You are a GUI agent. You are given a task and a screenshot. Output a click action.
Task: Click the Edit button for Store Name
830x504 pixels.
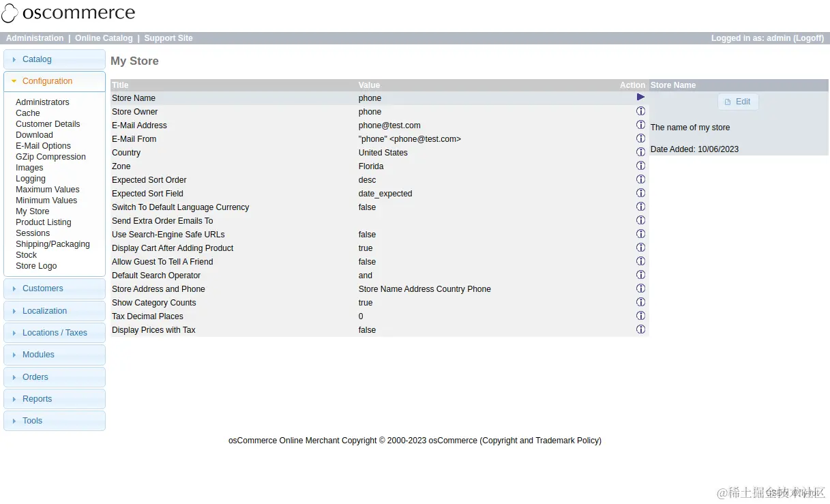pos(738,102)
